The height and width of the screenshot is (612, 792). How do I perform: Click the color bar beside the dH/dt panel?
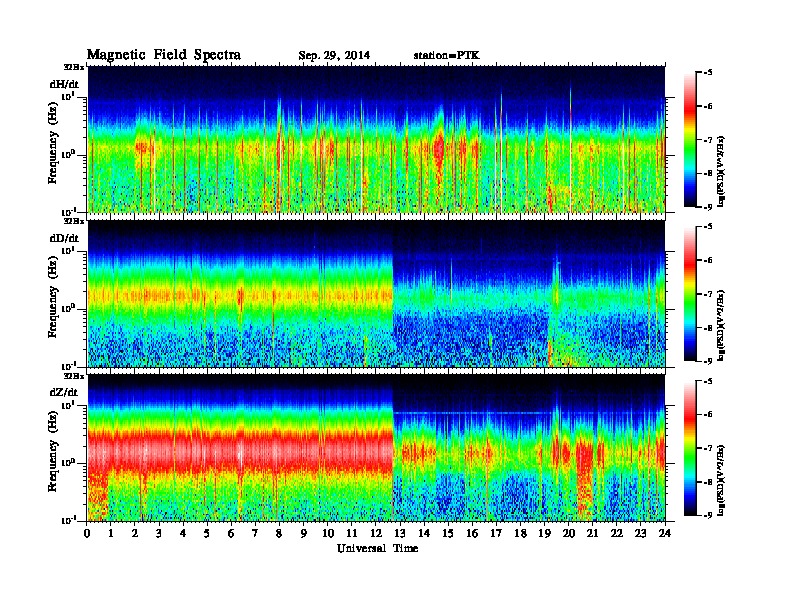[x=690, y=140]
